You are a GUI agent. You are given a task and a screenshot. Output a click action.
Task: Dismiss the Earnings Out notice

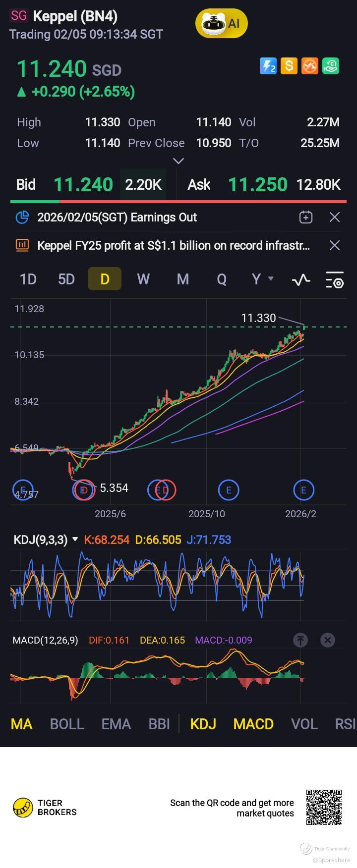(335, 217)
